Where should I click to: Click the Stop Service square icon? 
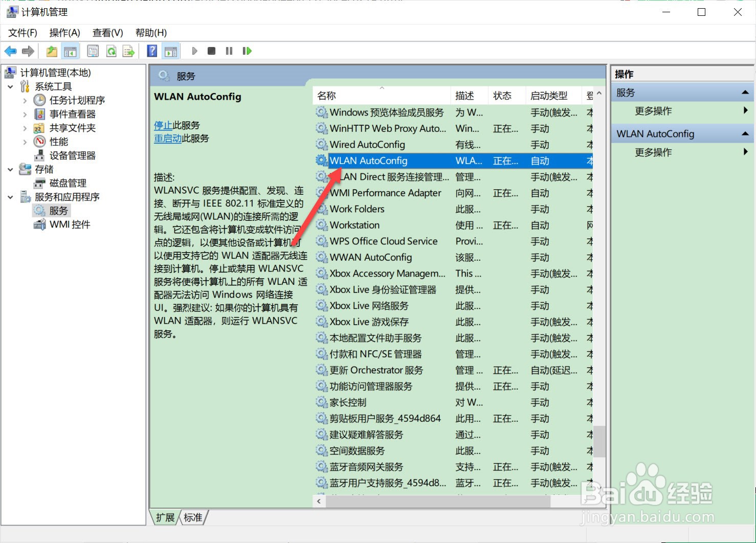[211, 51]
